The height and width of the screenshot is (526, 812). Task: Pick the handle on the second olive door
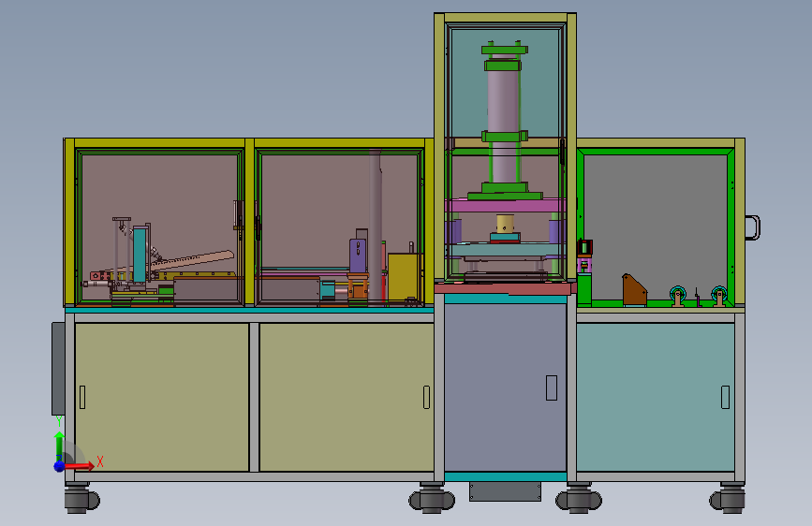tap(426, 397)
